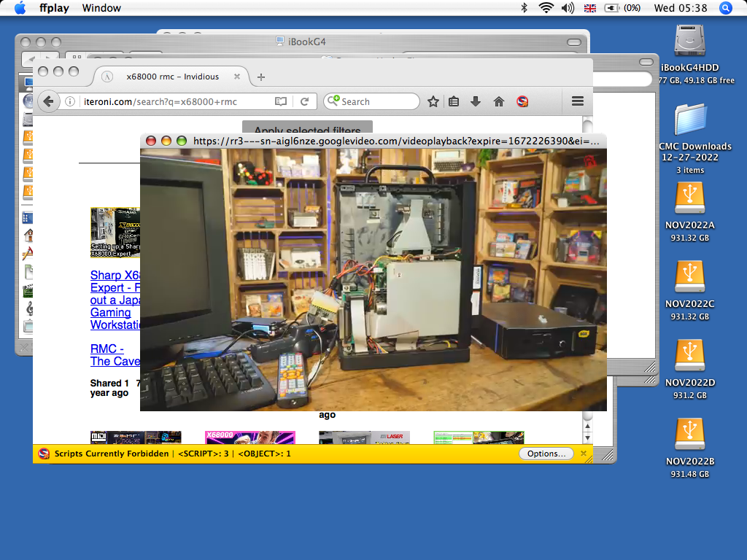Show site information icon in address bar

(x=70, y=101)
